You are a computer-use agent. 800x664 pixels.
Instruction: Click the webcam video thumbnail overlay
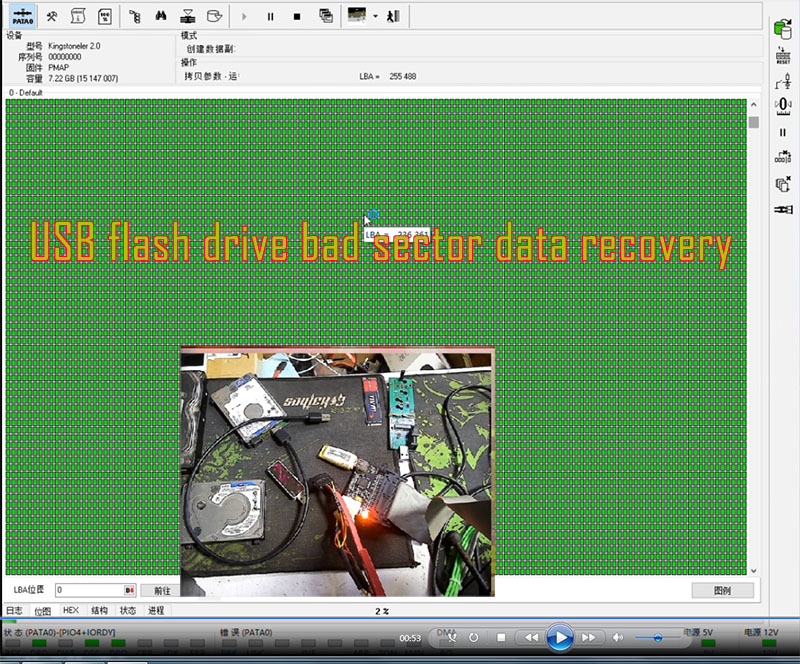click(x=337, y=472)
